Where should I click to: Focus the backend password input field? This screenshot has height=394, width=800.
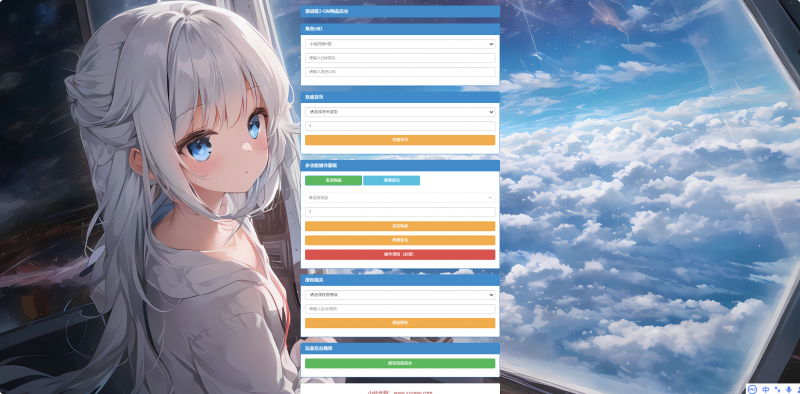pos(400,309)
